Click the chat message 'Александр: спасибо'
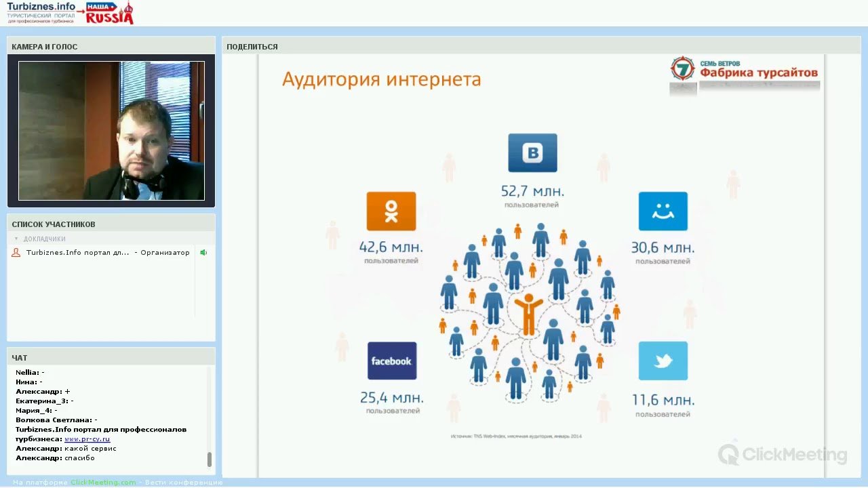The image size is (868, 488). pos(55,458)
